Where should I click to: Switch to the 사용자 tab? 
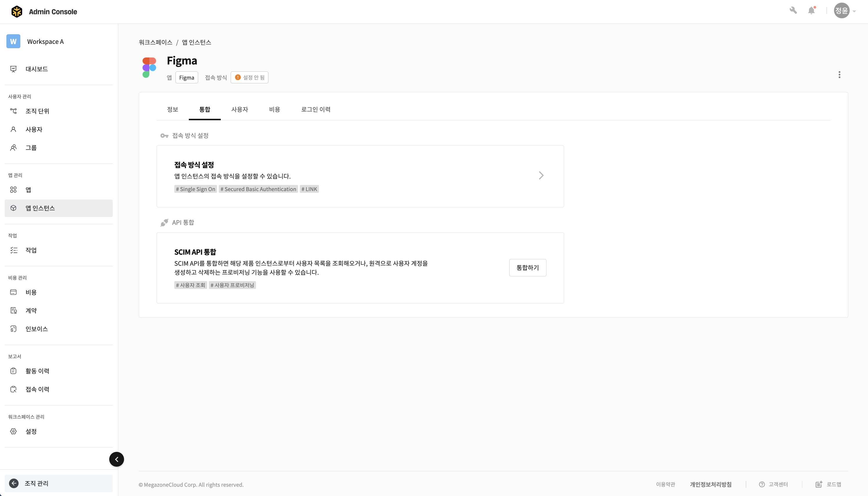[x=239, y=109]
